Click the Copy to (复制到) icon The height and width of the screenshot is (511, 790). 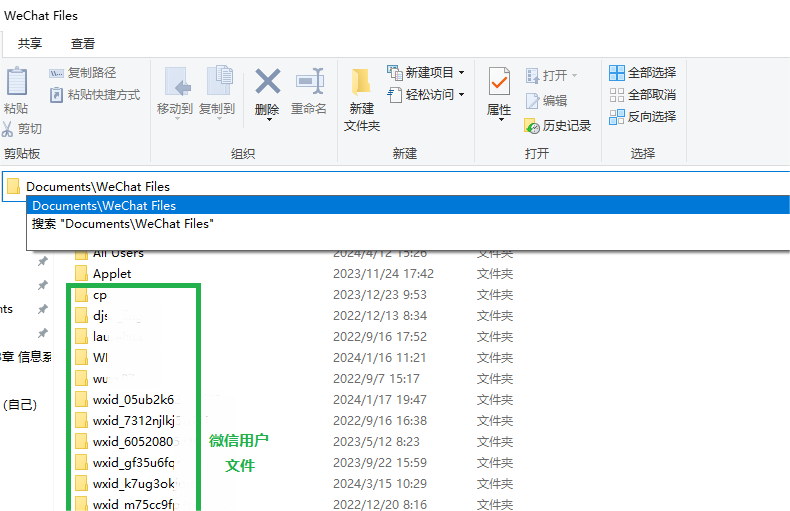point(219,80)
